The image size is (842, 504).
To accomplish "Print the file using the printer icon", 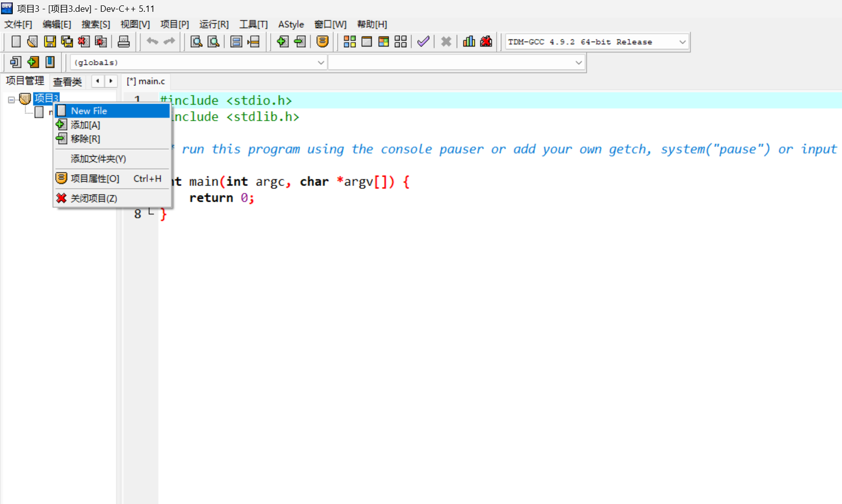I will pos(124,42).
